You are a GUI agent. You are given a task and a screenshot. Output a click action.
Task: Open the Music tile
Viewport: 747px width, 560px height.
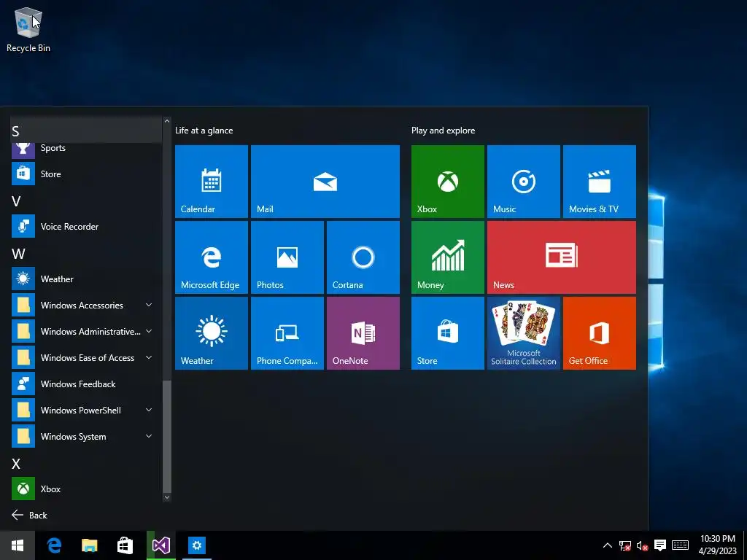click(x=524, y=182)
